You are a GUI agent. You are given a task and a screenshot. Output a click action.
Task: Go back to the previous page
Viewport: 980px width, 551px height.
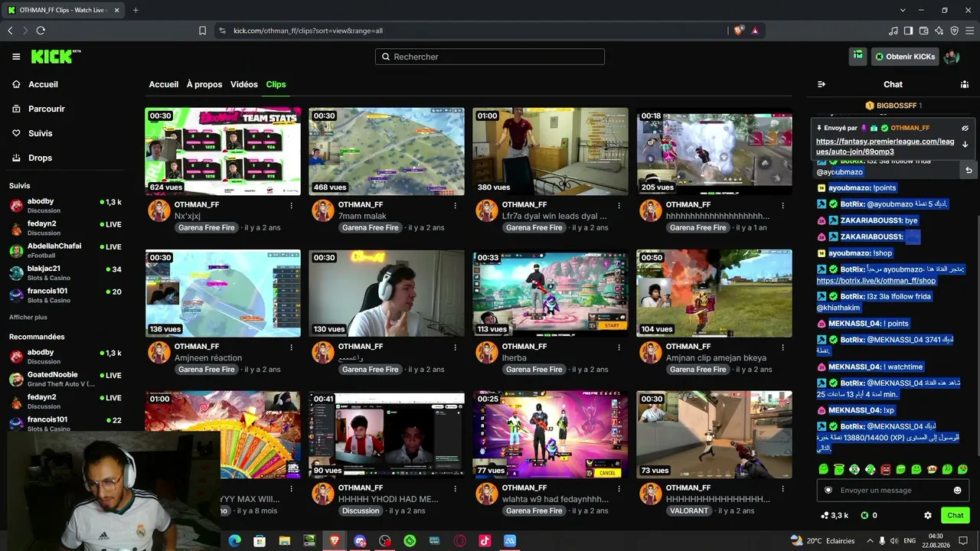10,31
